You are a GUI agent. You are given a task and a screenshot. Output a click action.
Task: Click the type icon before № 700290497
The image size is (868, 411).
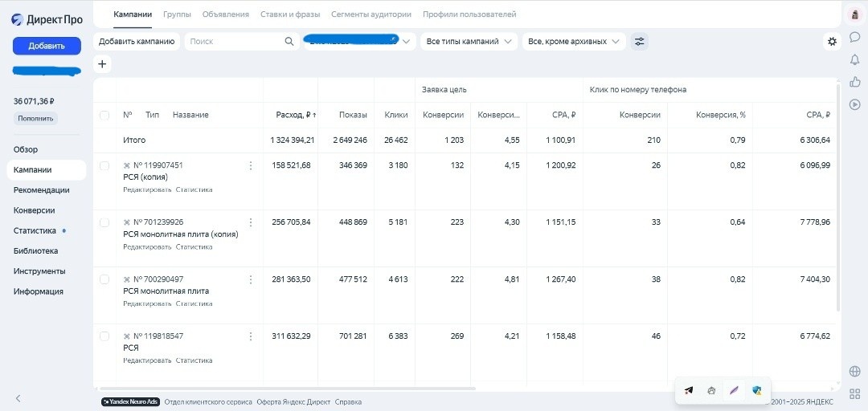click(127, 279)
